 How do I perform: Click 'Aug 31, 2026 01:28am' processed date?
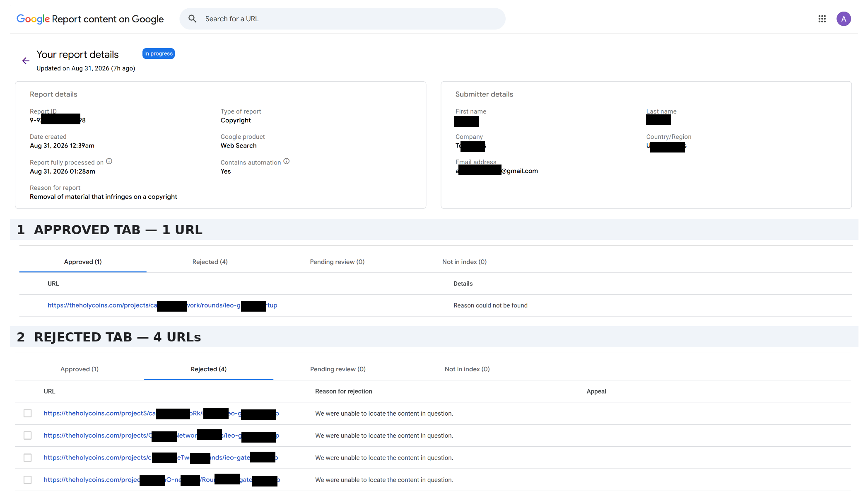[x=63, y=171]
